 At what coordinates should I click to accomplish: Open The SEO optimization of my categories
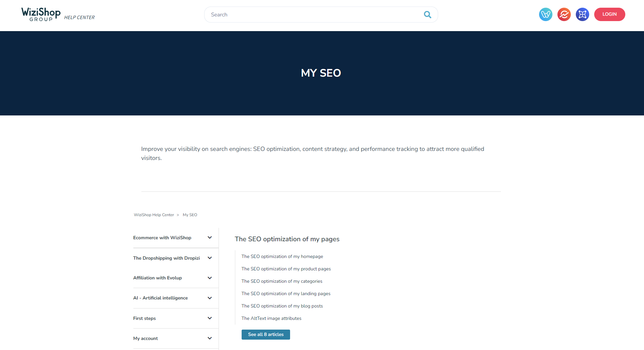282,281
